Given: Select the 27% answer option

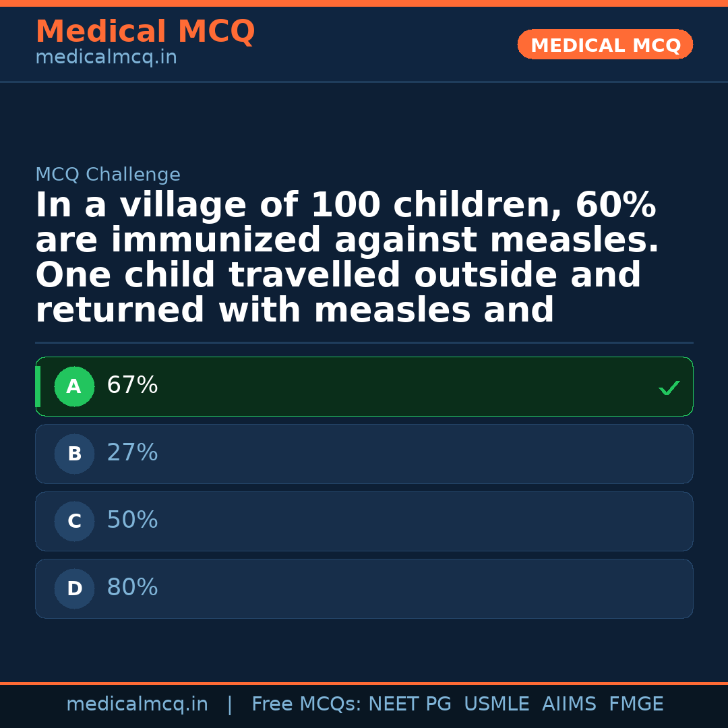Looking at the screenshot, I should click(364, 454).
